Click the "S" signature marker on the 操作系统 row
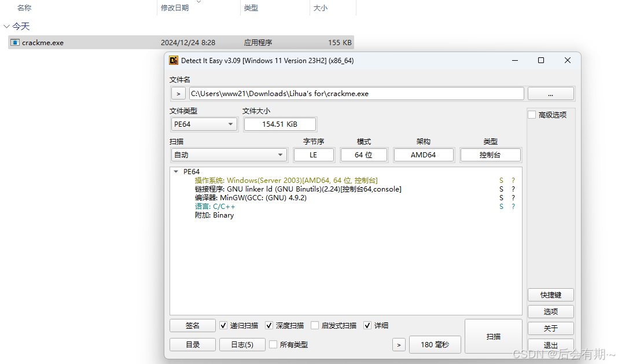This screenshot has height=364, width=618. [501, 180]
